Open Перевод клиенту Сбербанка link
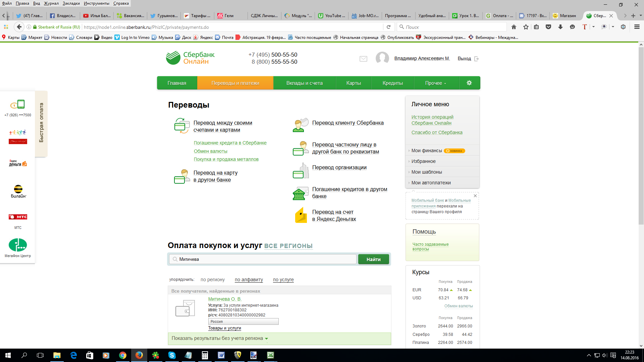The image size is (644, 362). coord(348,123)
